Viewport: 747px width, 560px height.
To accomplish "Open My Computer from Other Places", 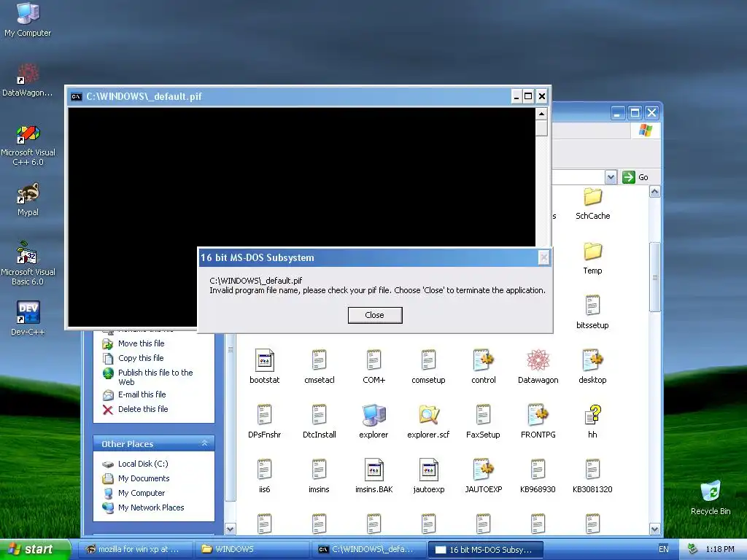I will [142, 494].
